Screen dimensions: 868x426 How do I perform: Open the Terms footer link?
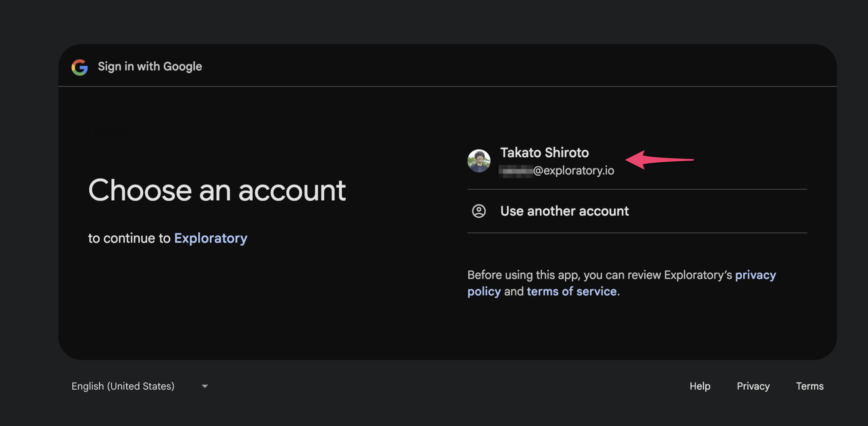(x=809, y=386)
